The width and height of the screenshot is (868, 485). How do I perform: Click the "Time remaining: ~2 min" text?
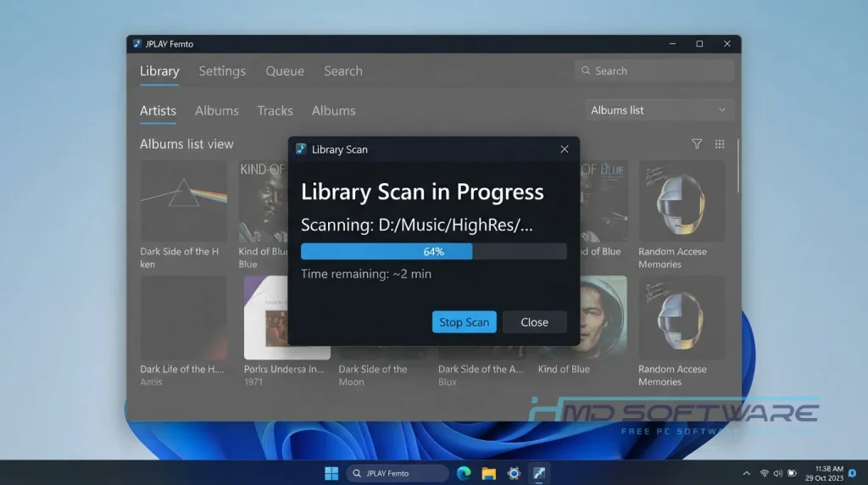coord(366,274)
